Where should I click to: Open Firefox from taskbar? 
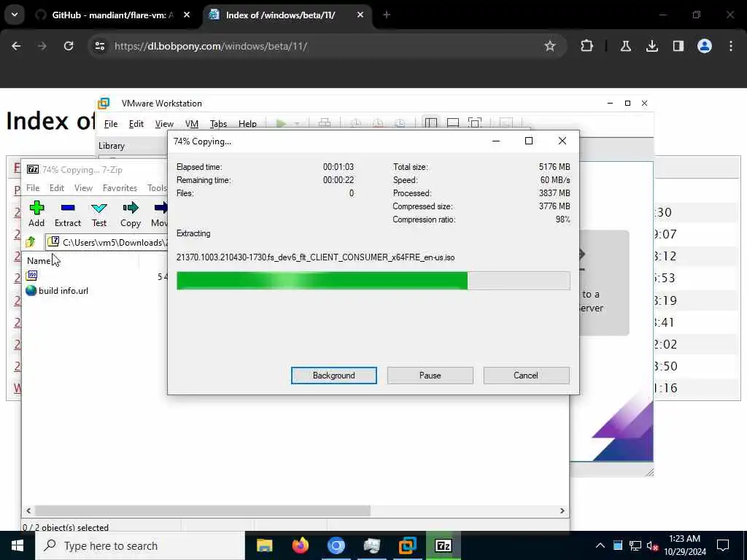(300, 545)
